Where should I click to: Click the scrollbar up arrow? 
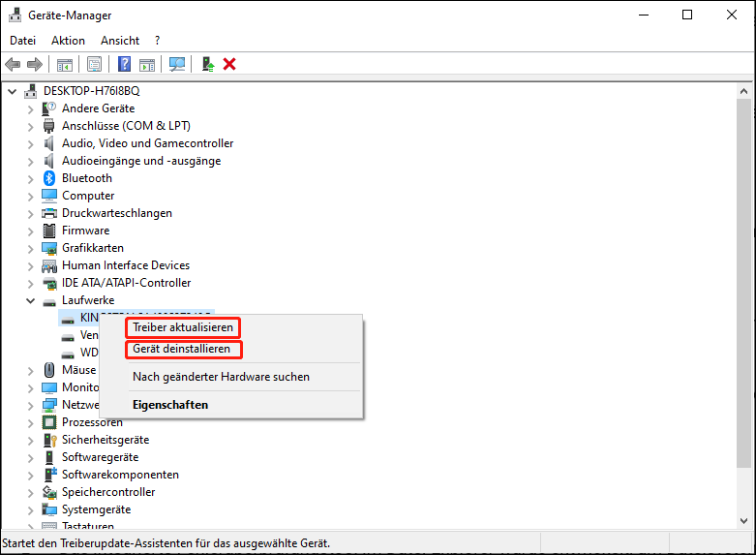pyautogui.click(x=743, y=91)
